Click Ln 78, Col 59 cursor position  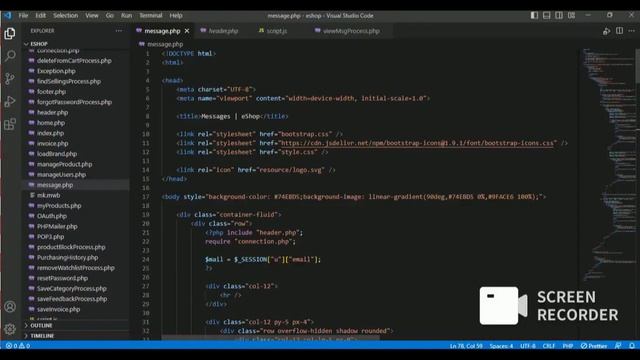[x=466, y=346]
